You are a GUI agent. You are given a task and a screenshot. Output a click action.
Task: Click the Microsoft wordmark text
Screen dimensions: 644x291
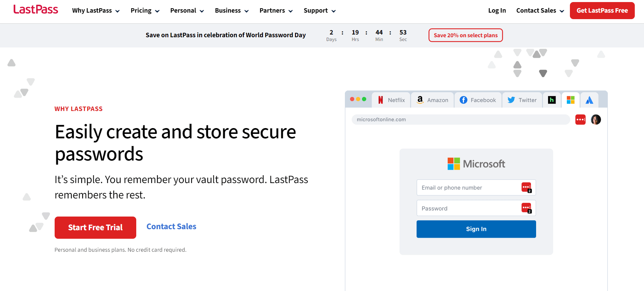pos(484,164)
